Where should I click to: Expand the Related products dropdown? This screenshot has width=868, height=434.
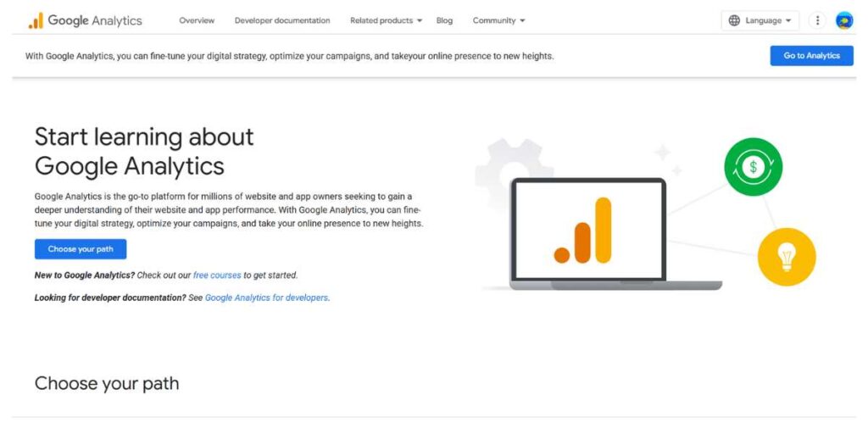386,20
